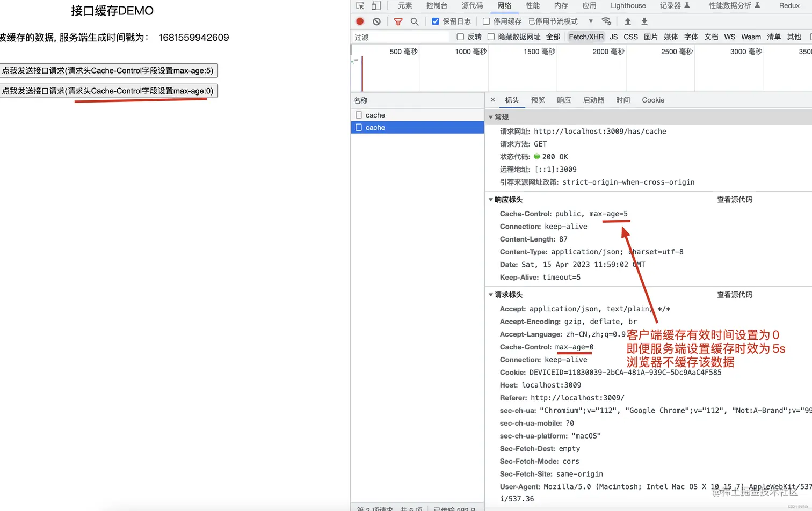Activate the inspect element picker icon
Viewport: 812px width, 511px height.
[x=360, y=5]
